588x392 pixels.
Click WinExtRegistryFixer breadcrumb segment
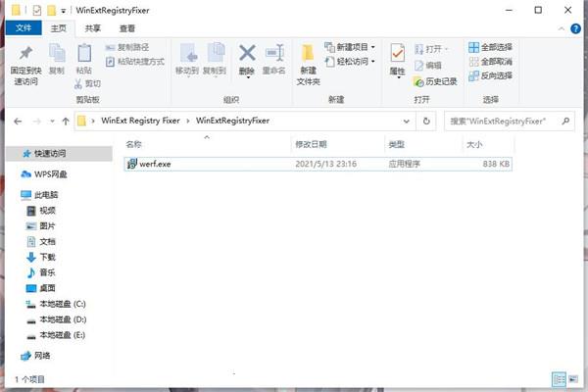232,121
